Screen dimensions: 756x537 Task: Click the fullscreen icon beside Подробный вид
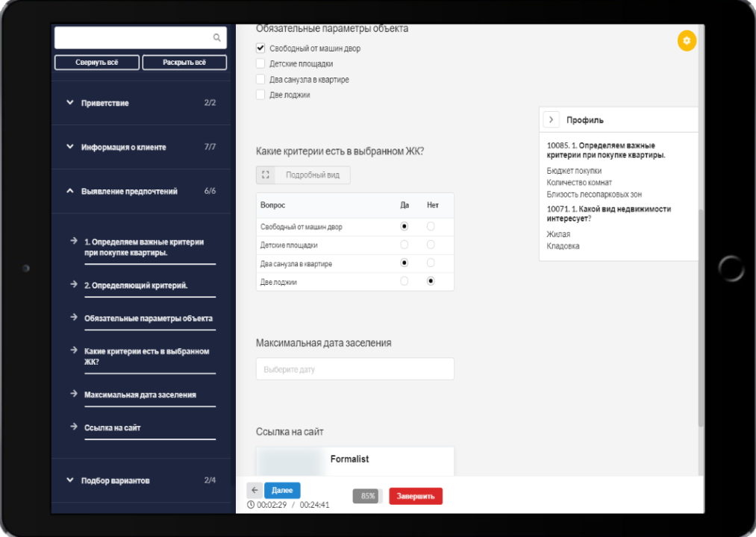tap(266, 175)
